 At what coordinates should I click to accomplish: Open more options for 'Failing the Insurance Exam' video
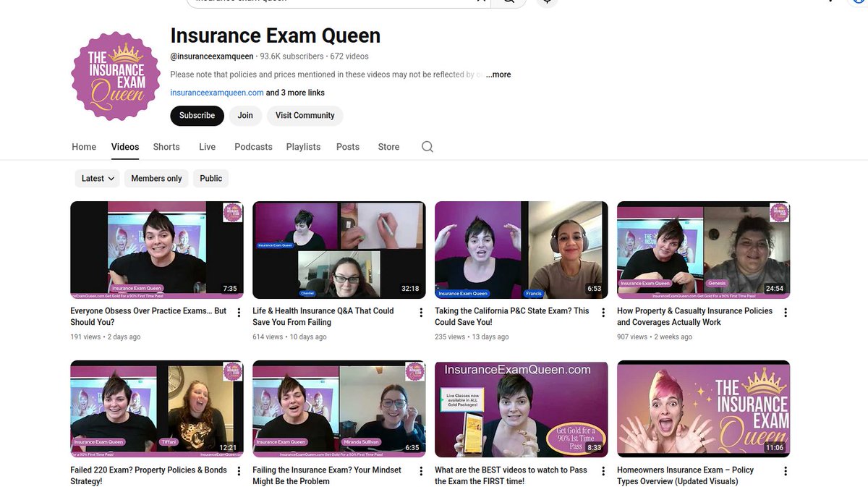pyautogui.click(x=422, y=472)
